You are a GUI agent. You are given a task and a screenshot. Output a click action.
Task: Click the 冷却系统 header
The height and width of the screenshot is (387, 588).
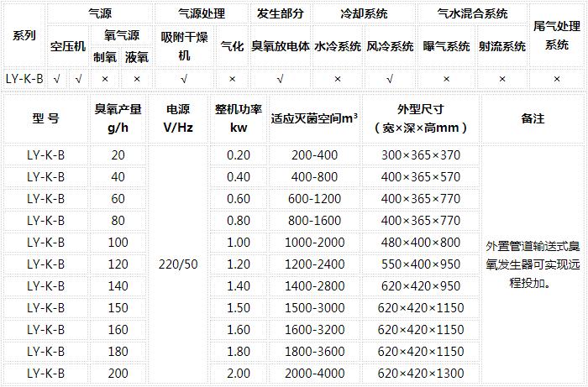[x=364, y=13]
